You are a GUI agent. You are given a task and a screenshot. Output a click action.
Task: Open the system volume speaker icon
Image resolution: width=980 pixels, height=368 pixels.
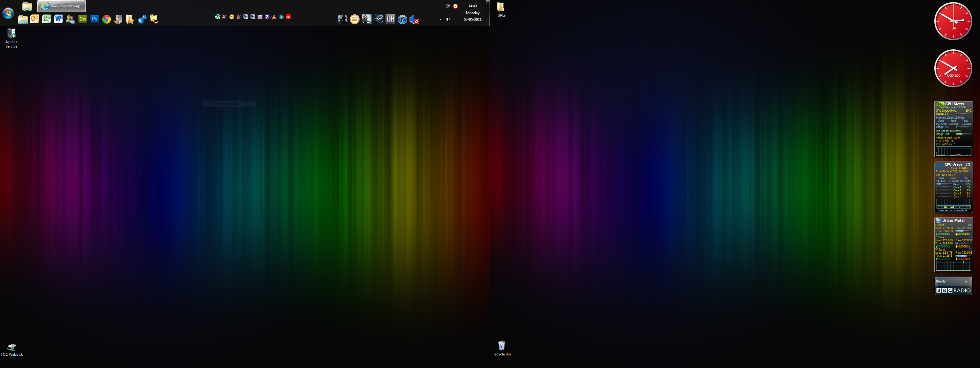coord(448,19)
